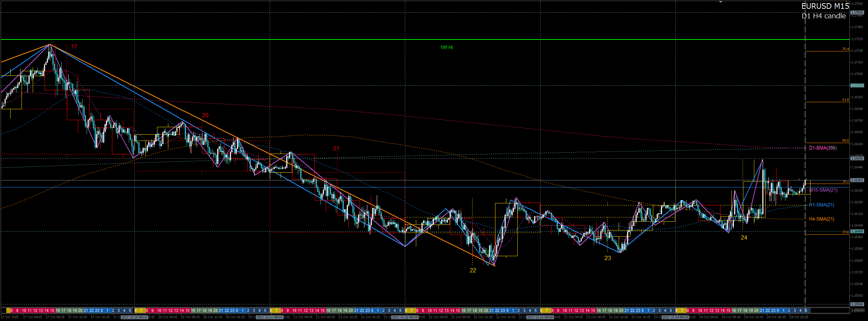Click the EURUSD M15 chart title
The image size is (868, 321).
pyautogui.click(x=825, y=6)
